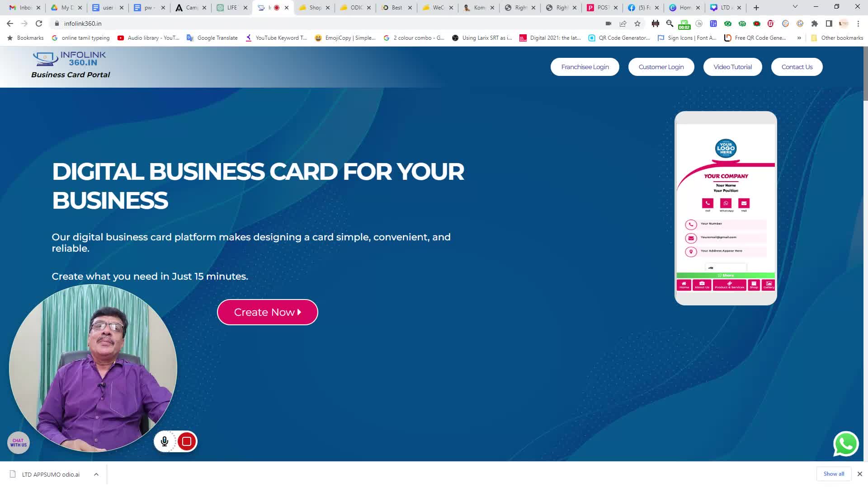Open the Video Tutorial page
Viewport: 868px width, 487px height.
tap(733, 67)
